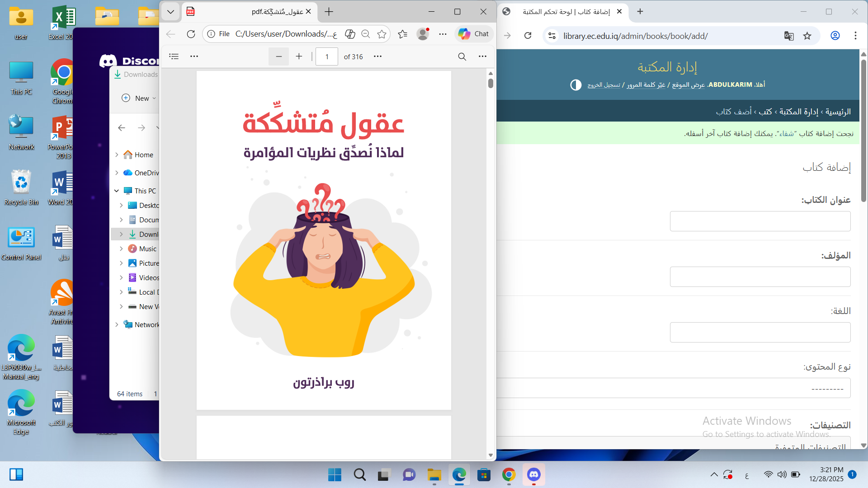Click the عنوان الكتاب input field
The height and width of the screenshot is (488, 868).
point(760,221)
